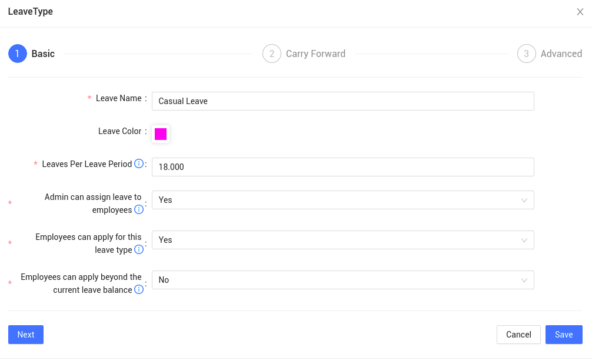Focus the Leaves Per Leave Period field

point(342,167)
